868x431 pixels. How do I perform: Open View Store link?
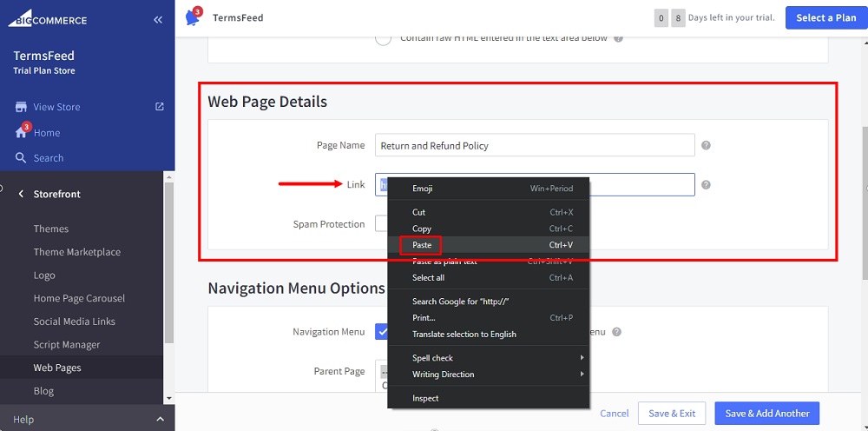point(56,107)
